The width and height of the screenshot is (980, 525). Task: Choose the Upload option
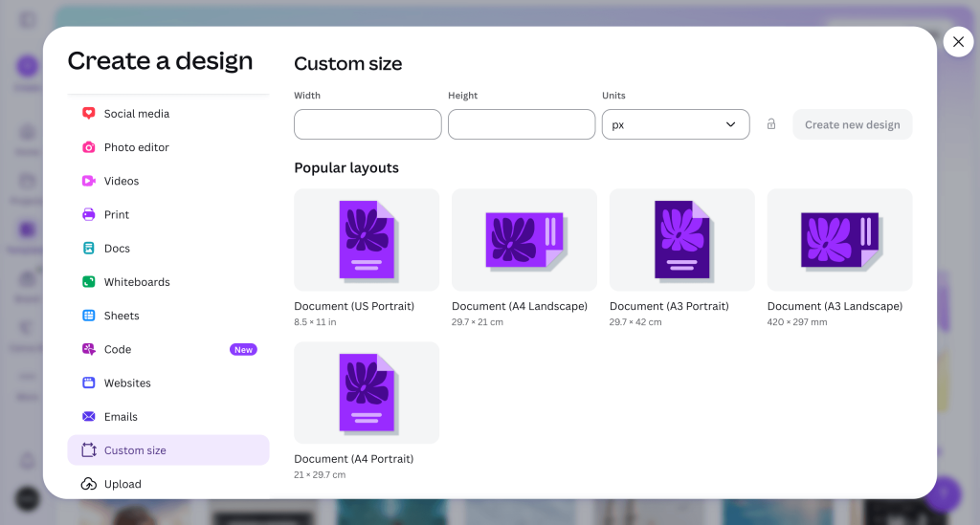(168, 484)
